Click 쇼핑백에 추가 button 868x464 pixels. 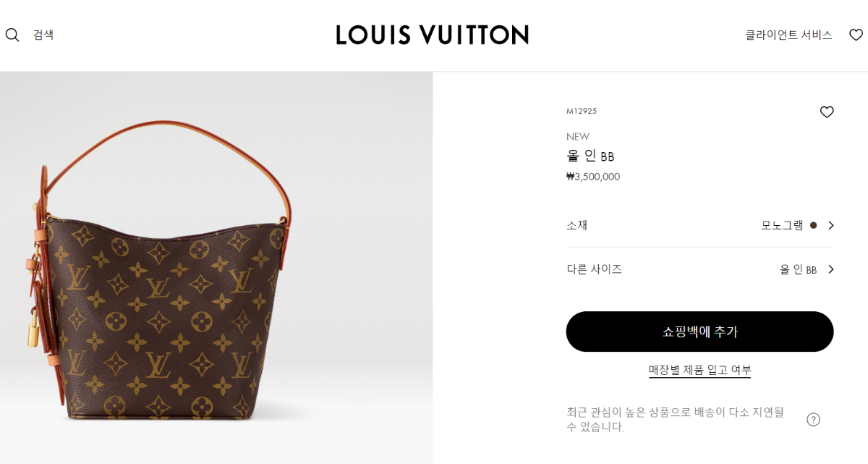(x=699, y=332)
